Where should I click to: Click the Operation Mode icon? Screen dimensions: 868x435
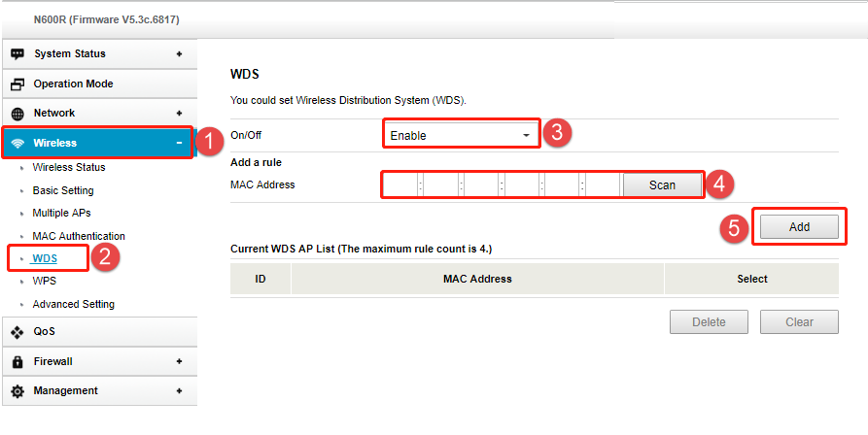(17, 84)
